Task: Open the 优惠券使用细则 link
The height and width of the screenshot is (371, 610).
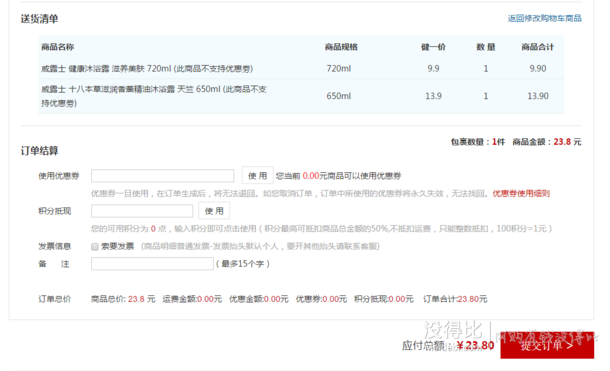Action: (521, 193)
